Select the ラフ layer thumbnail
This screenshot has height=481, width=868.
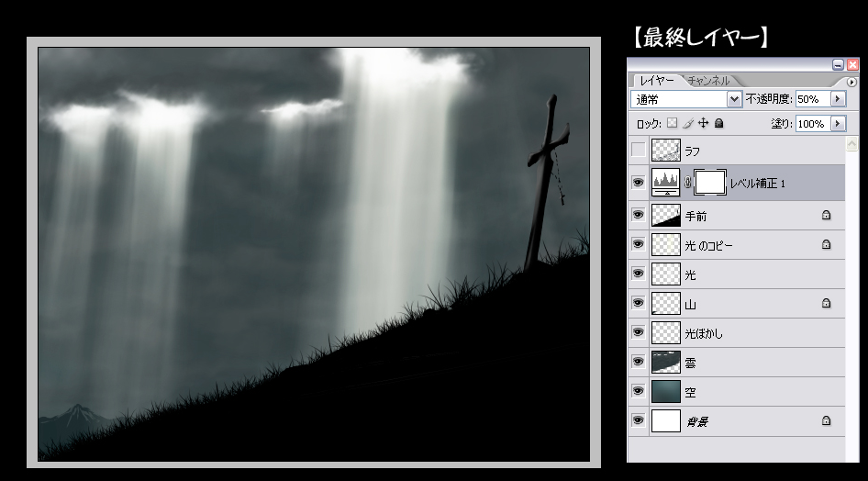[x=666, y=150]
